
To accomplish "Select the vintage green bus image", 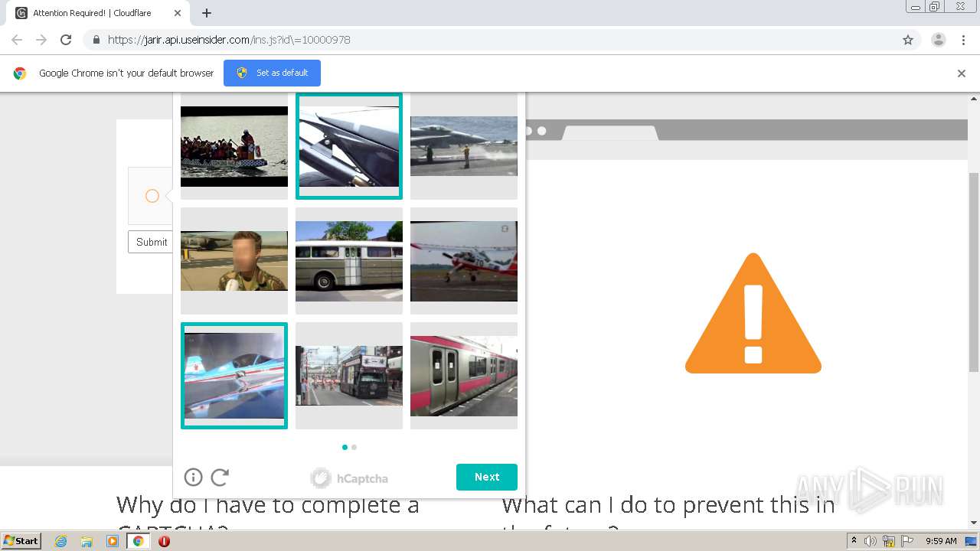I will [x=349, y=261].
